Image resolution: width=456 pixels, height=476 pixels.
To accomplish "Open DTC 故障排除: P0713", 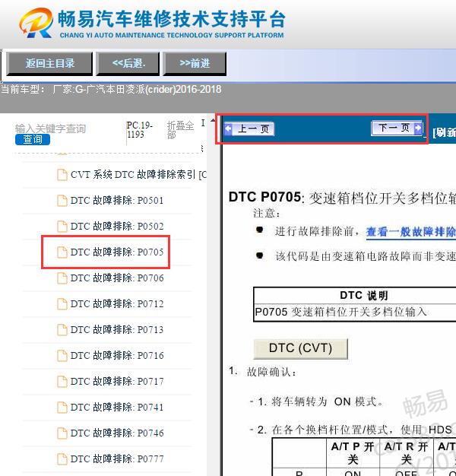I will [x=110, y=329].
